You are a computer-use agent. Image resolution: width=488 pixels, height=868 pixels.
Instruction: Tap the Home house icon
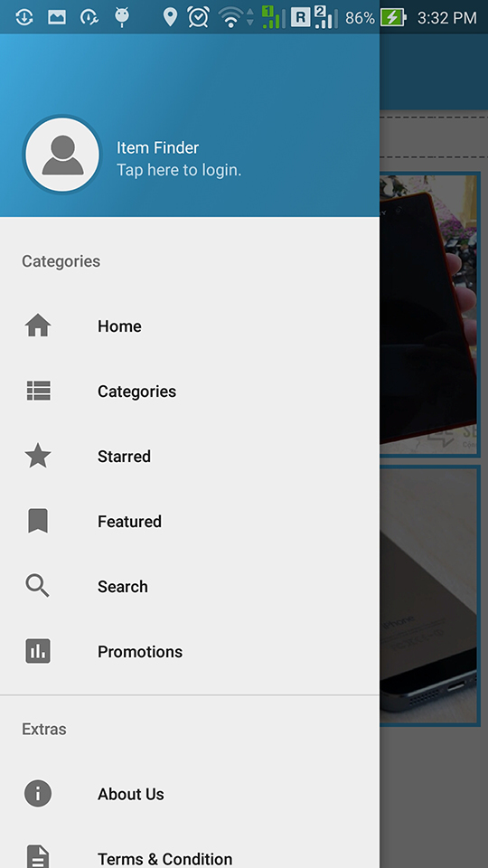38,325
